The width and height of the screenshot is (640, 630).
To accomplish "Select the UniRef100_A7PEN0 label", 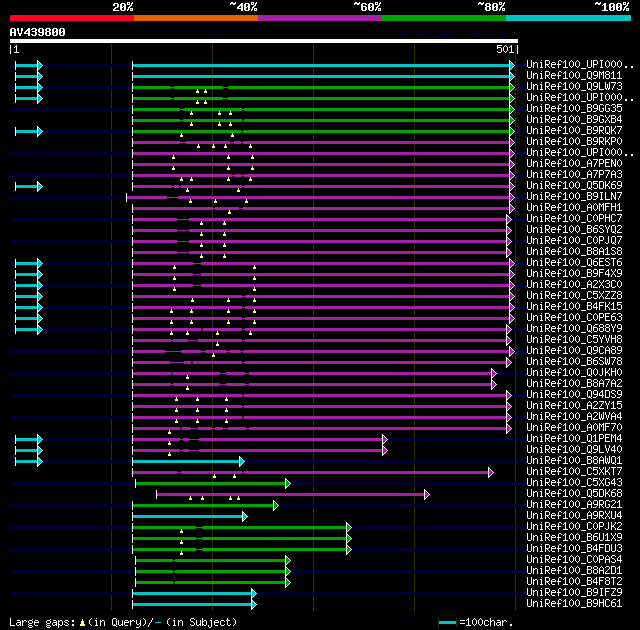I will click(574, 164).
